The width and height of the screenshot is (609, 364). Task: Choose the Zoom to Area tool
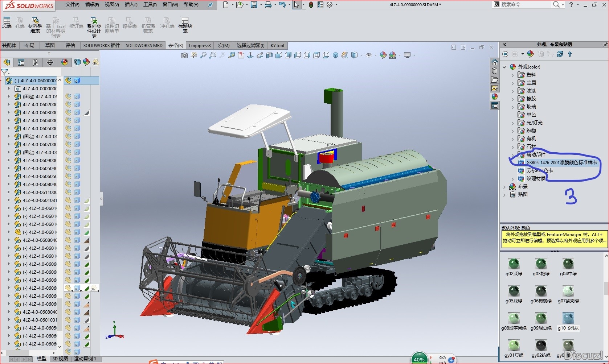click(x=213, y=55)
